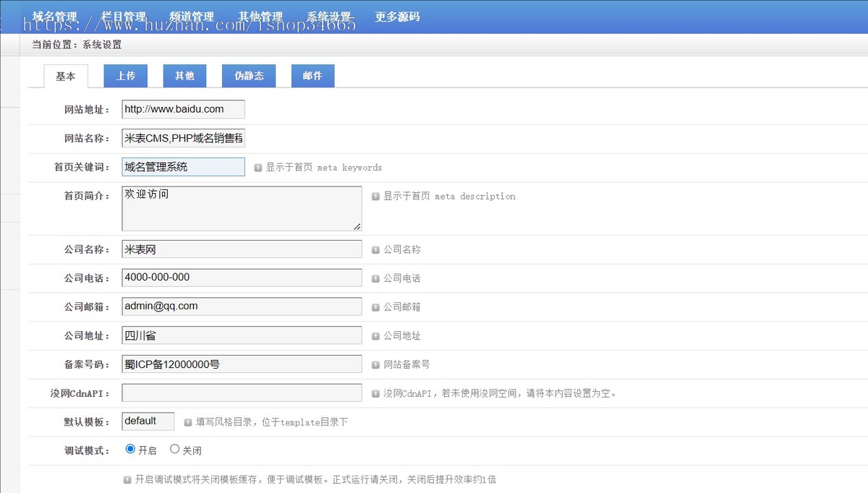
Task: Click the 调试模式 label
Action: pyautogui.click(x=87, y=450)
